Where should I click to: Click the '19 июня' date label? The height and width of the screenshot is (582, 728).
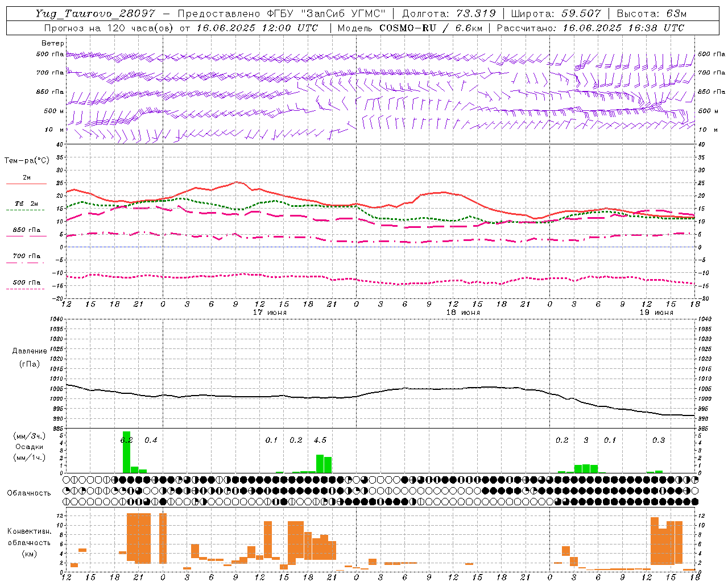[x=656, y=313]
